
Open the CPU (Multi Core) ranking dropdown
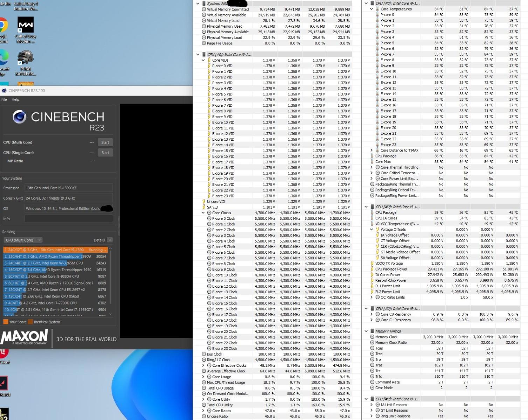click(x=23, y=240)
